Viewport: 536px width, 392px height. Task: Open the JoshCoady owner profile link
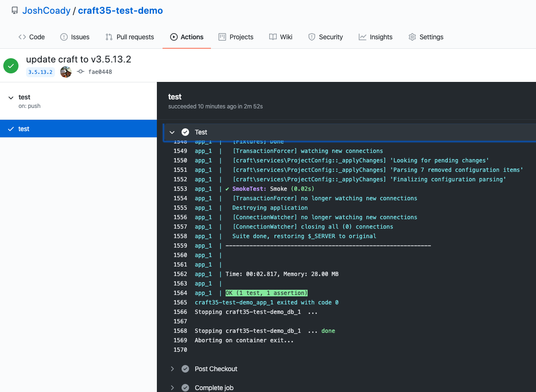(46, 10)
